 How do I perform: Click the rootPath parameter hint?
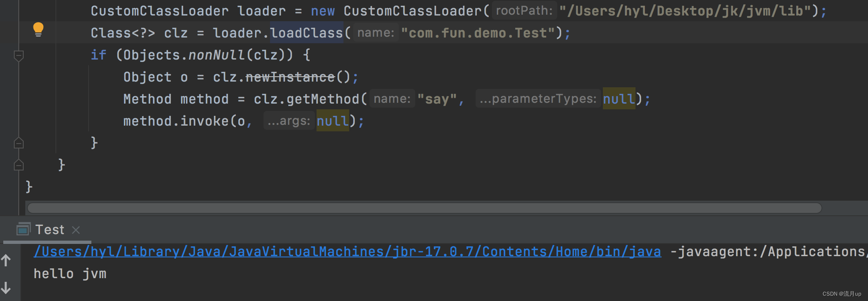point(524,11)
